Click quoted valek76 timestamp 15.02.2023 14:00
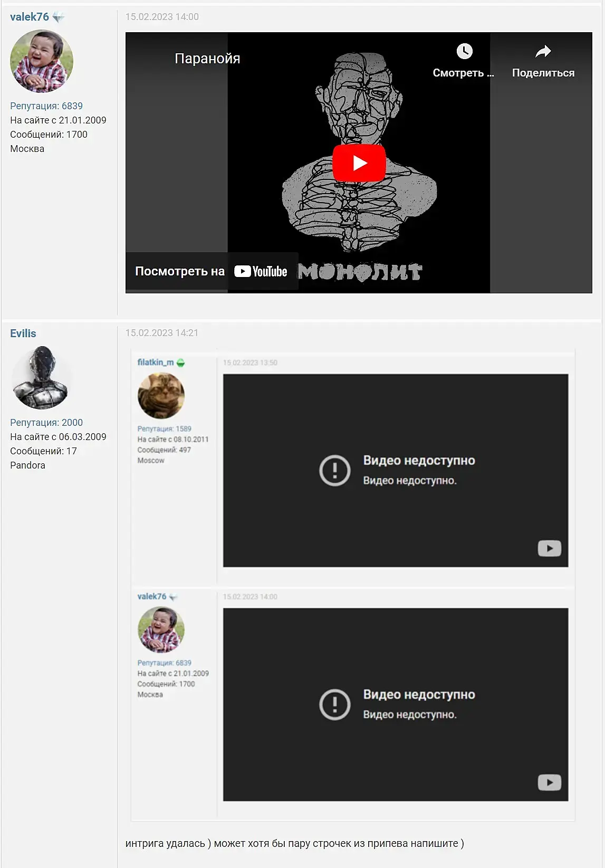 250,597
